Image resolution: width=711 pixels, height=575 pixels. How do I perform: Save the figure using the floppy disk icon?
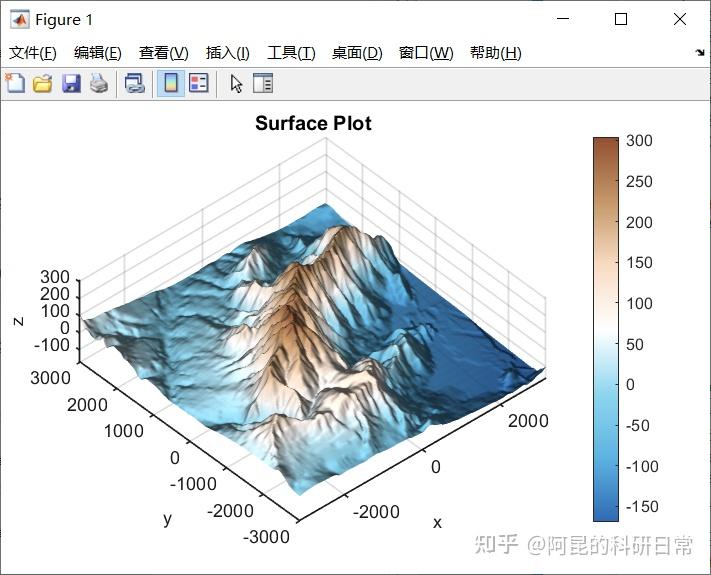click(x=71, y=84)
